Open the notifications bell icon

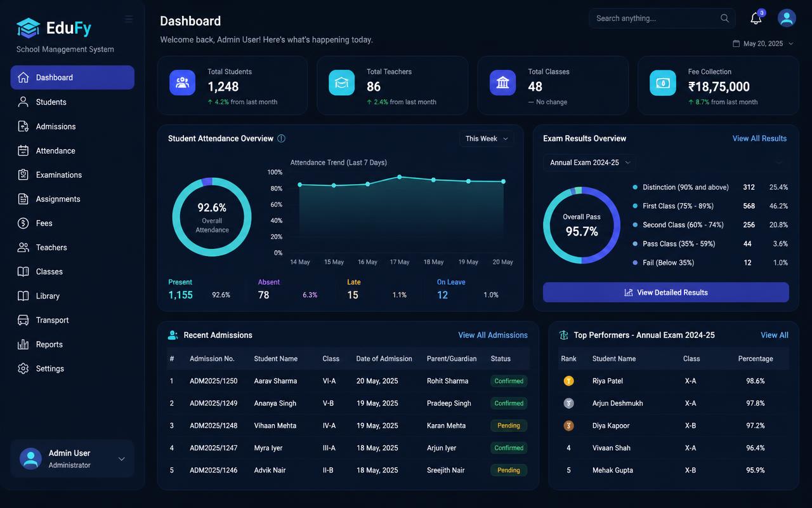(x=756, y=18)
